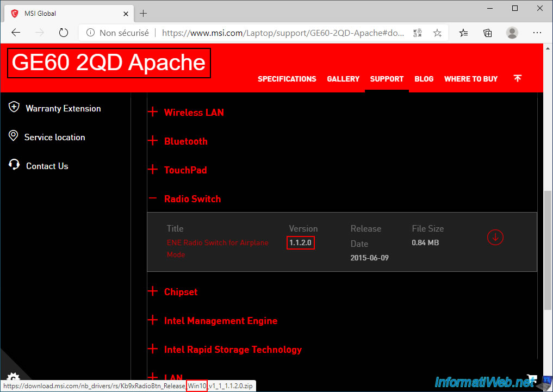The image size is (553, 392).
Task: Expand the Bluetooth driver section
Action: (x=178, y=141)
